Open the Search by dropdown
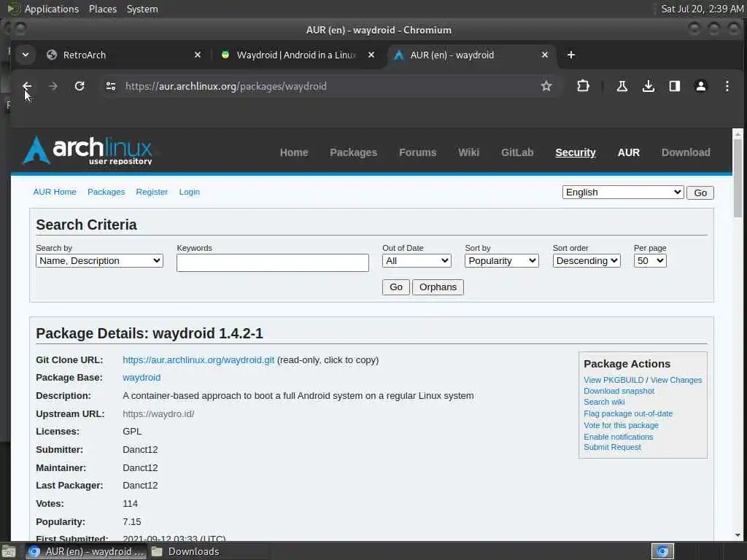 [x=99, y=261]
